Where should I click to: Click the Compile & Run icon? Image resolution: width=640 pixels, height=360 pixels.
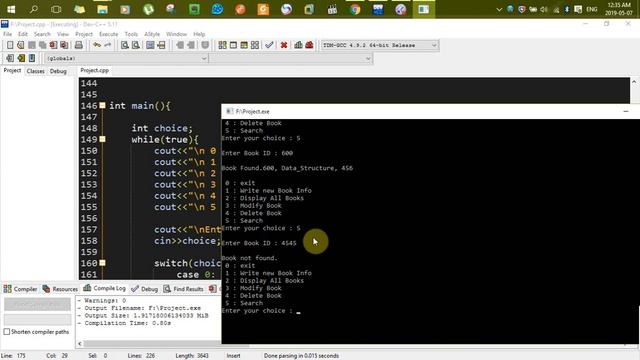[x=244, y=45]
